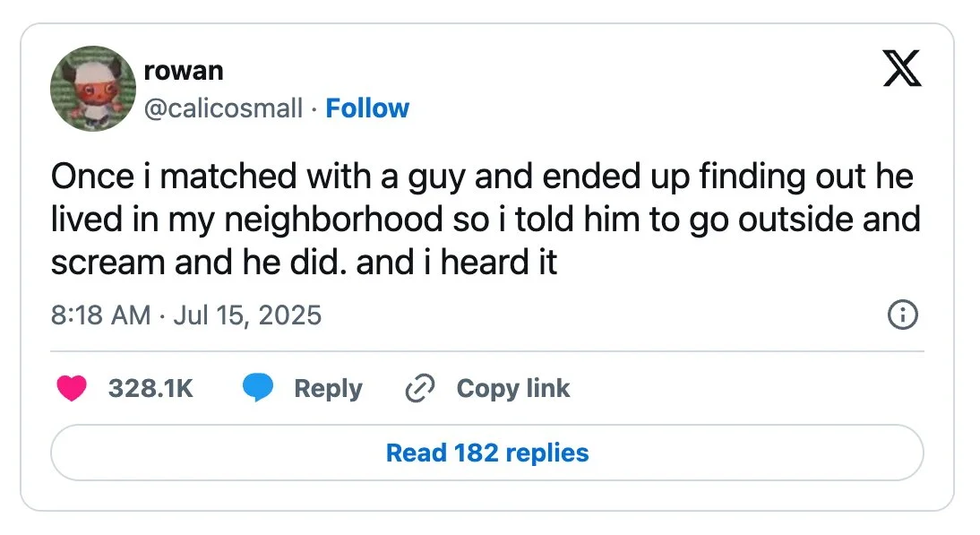The height and width of the screenshot is (535, 980).
Task: Open the @calicosmall handle link
Action: point(223,108)
